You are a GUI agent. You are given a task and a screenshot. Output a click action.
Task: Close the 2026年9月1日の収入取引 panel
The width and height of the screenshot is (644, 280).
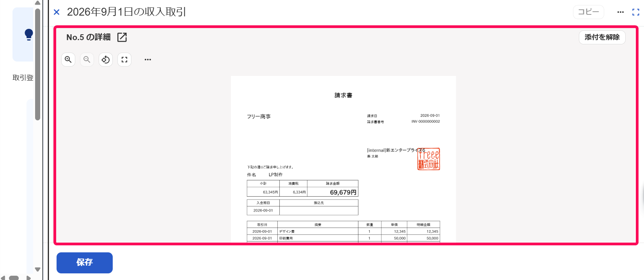(57, 12)
